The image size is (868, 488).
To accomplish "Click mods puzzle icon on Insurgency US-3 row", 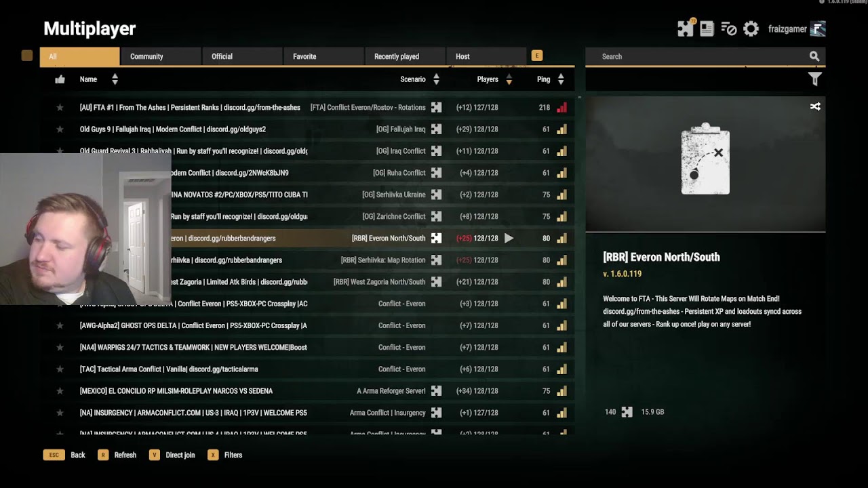I will pyautogui.click(x=436, y=413).
